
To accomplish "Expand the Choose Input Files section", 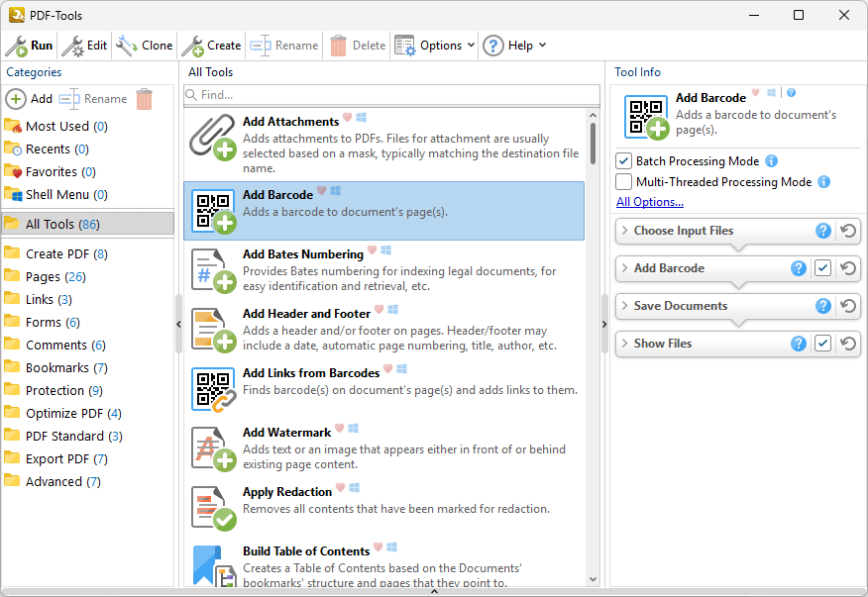I will tap(625, 230).
